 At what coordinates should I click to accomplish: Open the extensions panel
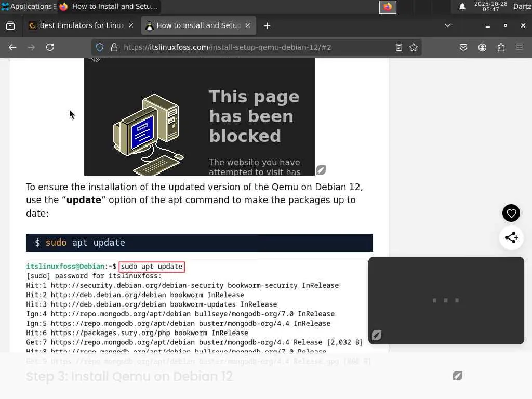click(x=501, y=47)
